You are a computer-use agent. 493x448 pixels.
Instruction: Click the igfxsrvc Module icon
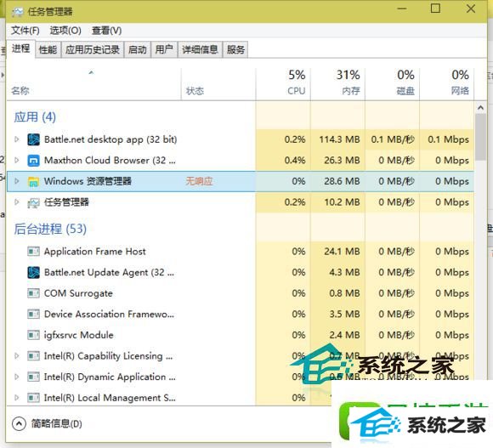click(33, 335)
